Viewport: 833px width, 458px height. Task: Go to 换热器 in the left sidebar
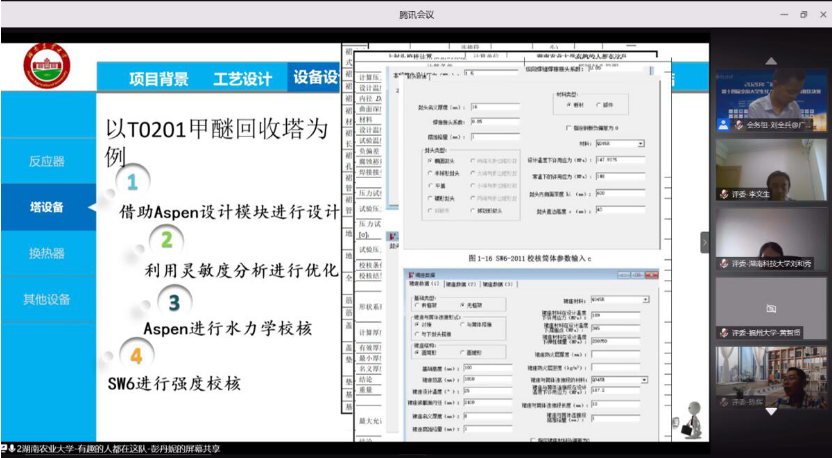(x=47, y=253)
